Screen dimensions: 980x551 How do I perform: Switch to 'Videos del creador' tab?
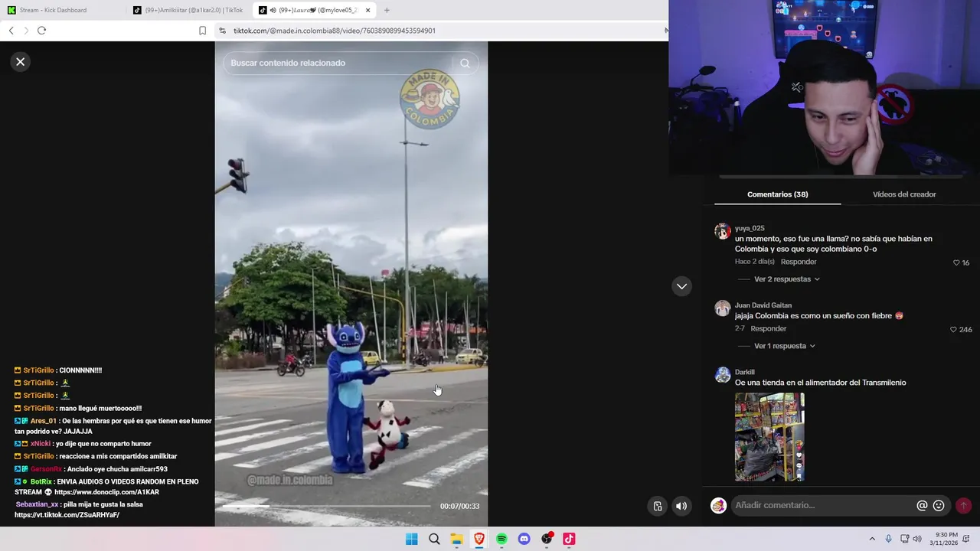click(x=904, y=194)
